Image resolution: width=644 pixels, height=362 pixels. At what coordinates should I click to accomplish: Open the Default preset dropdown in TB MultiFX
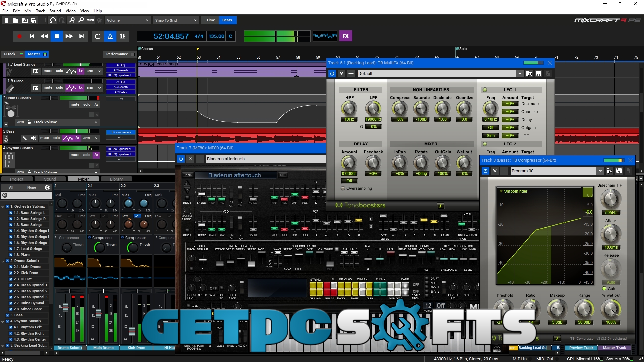(520, 74)
